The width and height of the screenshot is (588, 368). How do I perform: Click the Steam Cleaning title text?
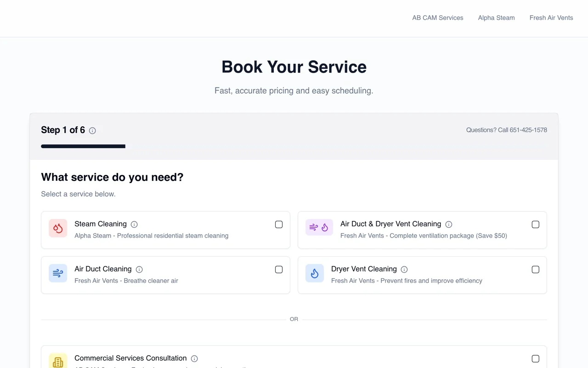pos(101,224)
